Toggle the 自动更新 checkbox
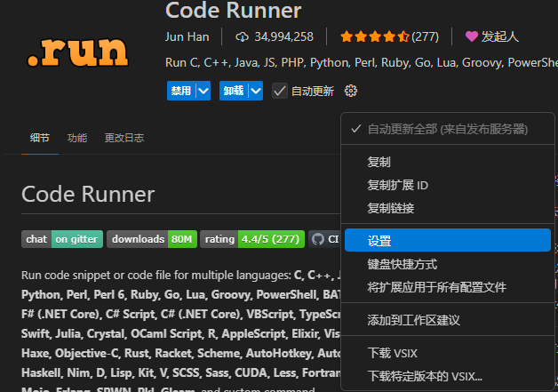 280,91
